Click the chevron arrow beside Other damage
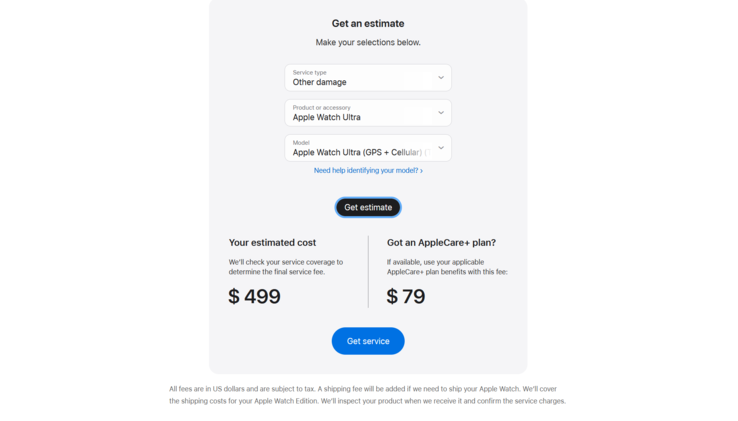Image resolution: width=738 pixels, height=421 pixels. pyautogui.click(x=440, y=78)
